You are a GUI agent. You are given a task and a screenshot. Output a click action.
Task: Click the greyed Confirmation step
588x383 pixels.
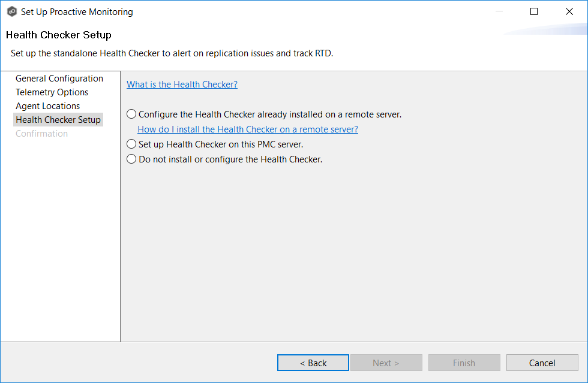click(x=41, y=134)
